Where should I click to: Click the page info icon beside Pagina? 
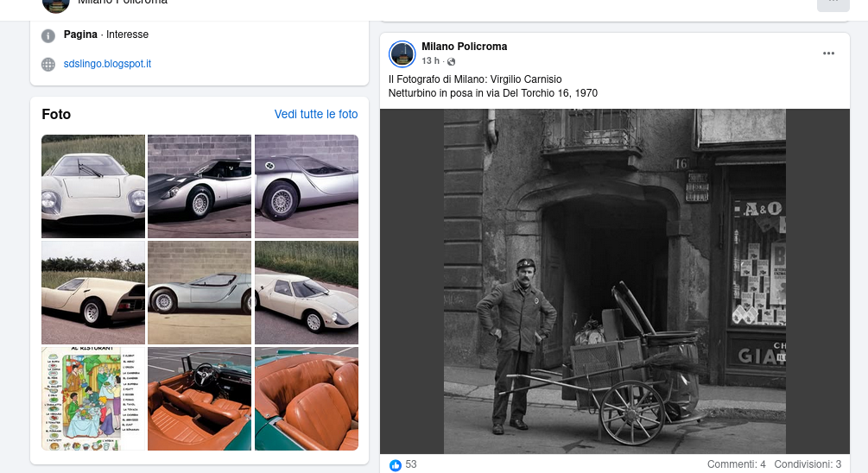[48, 35]
